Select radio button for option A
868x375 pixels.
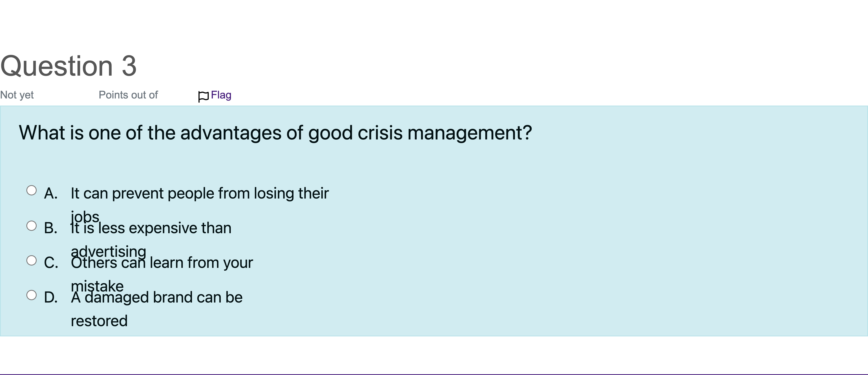[31, 190]
